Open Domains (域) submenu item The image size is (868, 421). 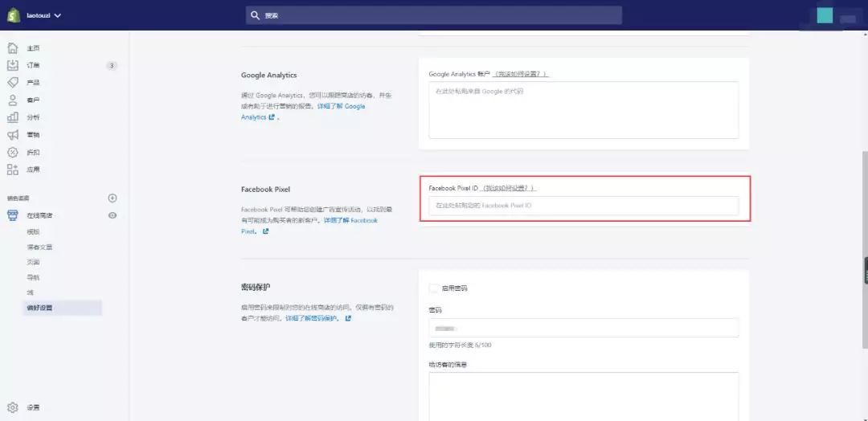pyautogui.click(x=30, y=292)
